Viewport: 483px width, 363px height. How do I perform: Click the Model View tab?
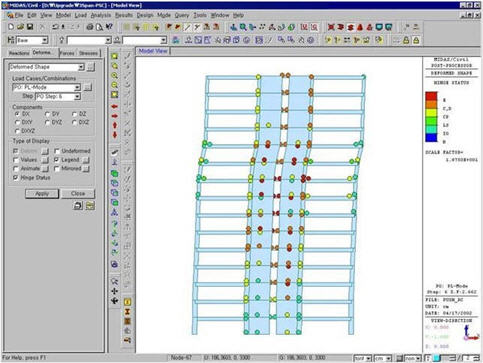click(153, 51)
